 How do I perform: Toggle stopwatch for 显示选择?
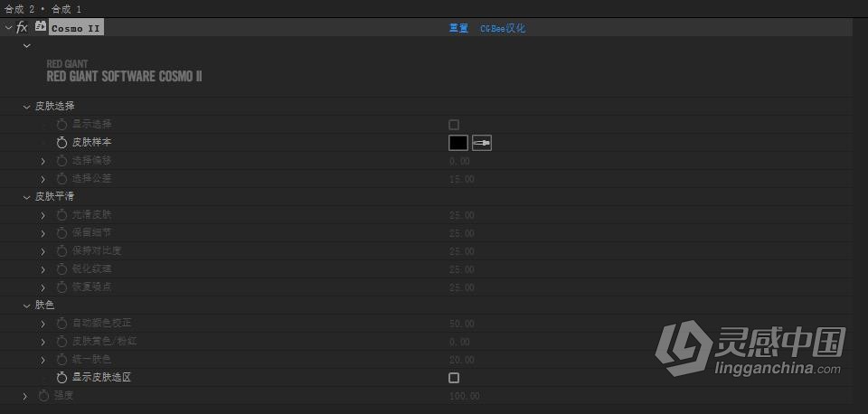point(62,125)
